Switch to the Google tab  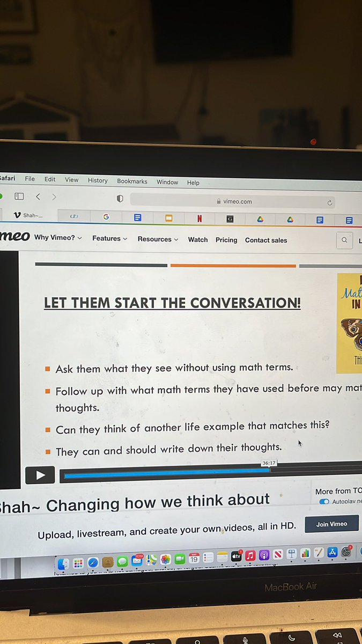tap(106, 217)
